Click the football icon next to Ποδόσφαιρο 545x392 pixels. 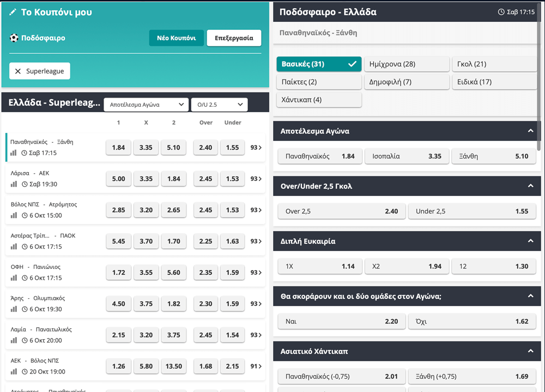coord(14,38)
